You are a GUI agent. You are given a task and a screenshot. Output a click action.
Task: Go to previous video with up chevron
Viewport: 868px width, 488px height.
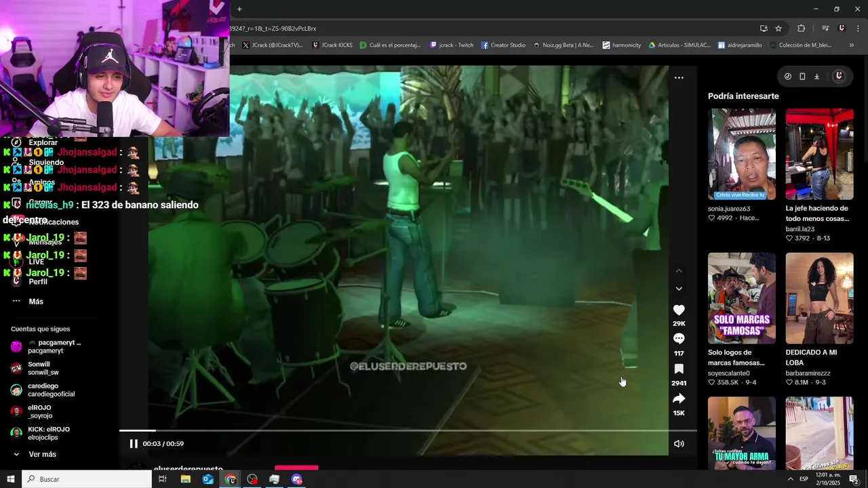(679, 270)
